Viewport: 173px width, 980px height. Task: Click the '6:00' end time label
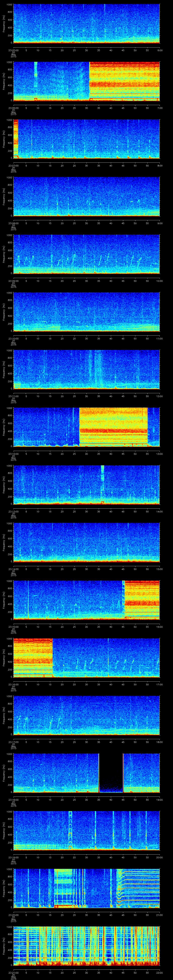(160, 50)
